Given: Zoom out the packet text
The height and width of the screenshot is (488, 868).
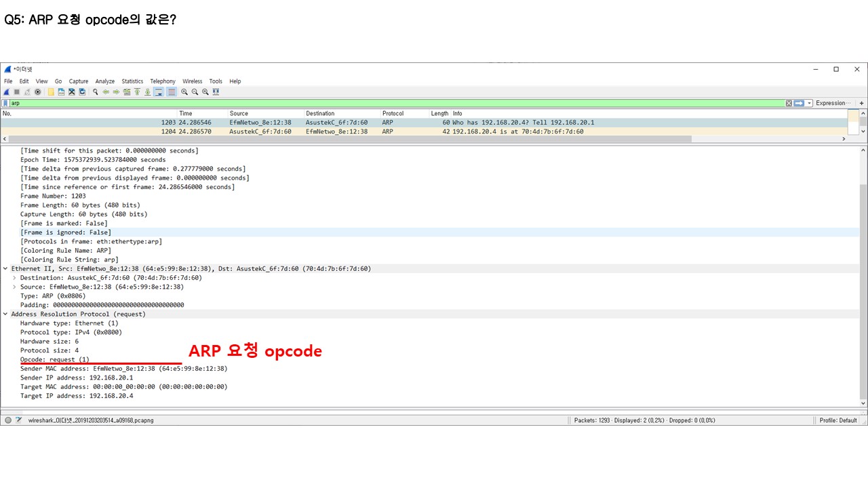Looking at the screenshot, I should [x=195, y=91].
